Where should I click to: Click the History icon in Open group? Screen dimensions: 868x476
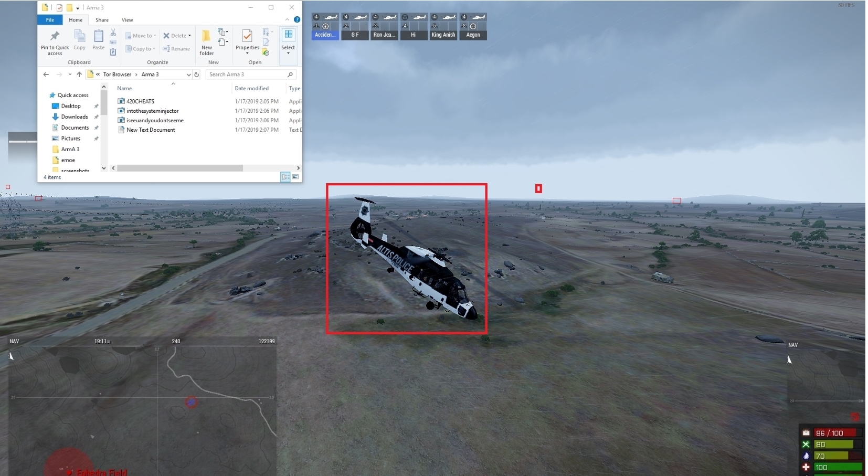coord(266,52)
